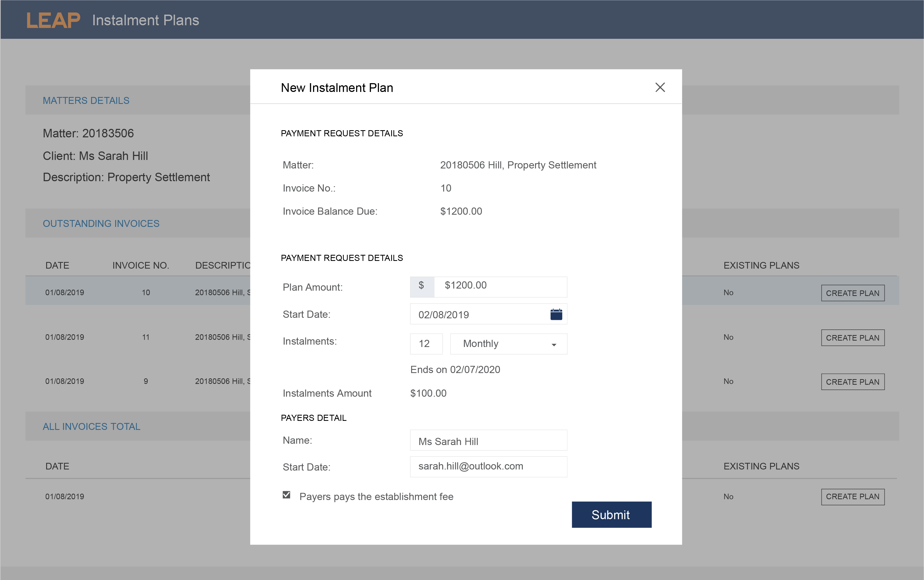Click matter value 20180506 Hill, Property Settlement
Image resolution: width=924 pixels, height=580 pixels.
(x=518, y=165)
